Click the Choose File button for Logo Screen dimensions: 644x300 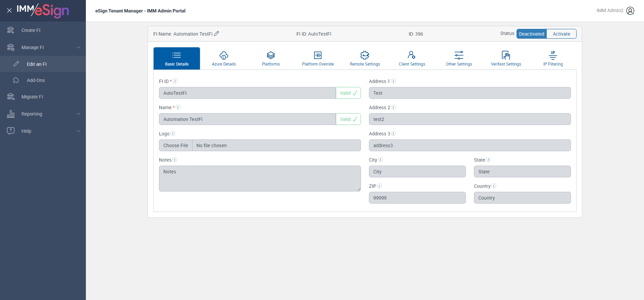[176, 145]
